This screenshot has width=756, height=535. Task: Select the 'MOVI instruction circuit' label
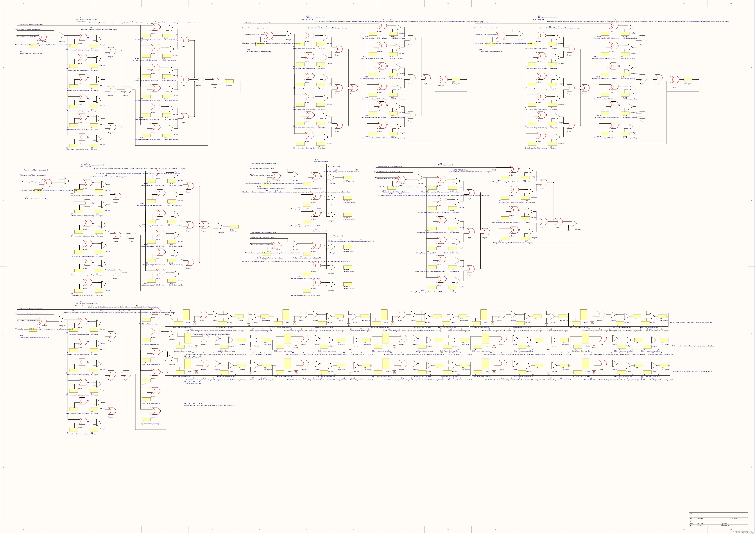point(445,165)
